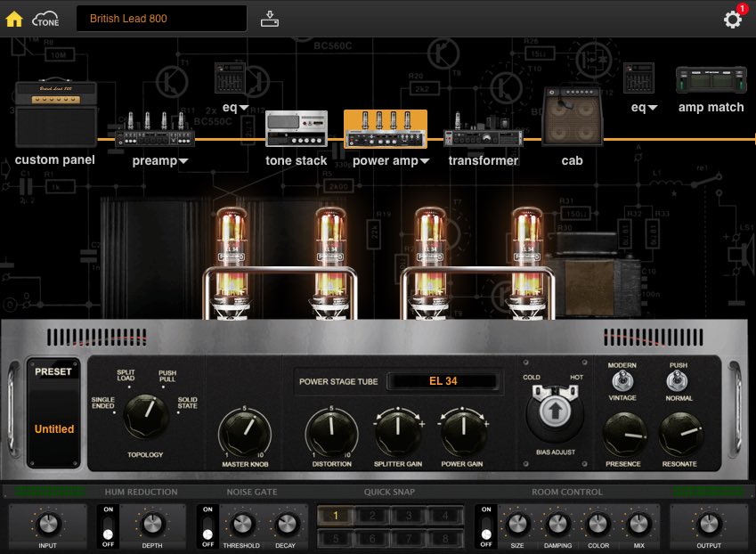
Task: Click the 'tone stack' label
Action: 296,160
